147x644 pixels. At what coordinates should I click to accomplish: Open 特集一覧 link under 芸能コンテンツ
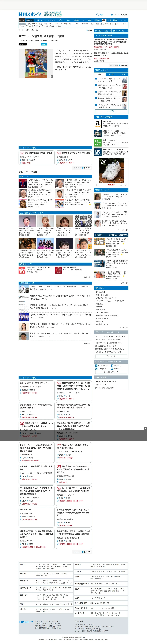(x=87, y=277)
